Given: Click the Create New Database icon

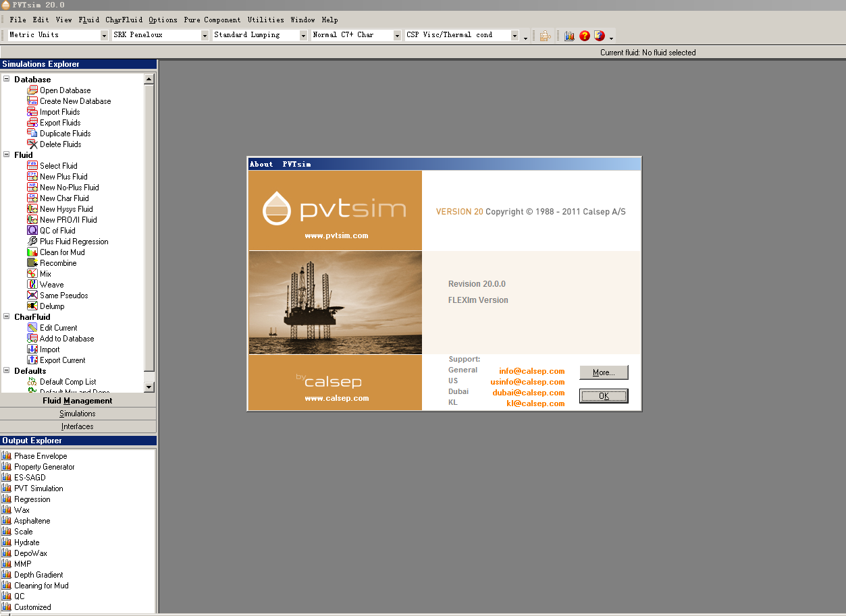Looking at the screenshot, I should coord(32,101).
